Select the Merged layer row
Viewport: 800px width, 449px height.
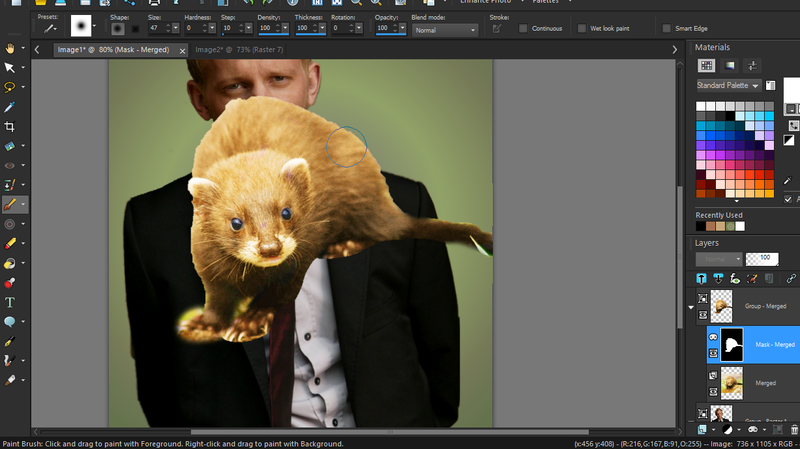click(753, 383)
